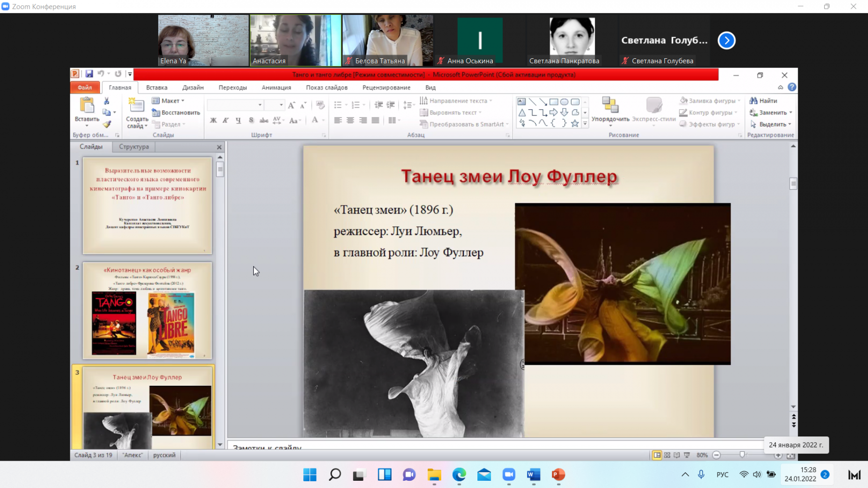Show the next Zoom participants with the arrow
This screenshot has height=488, width=868.
pyautogui.click(x=726, y=40)
